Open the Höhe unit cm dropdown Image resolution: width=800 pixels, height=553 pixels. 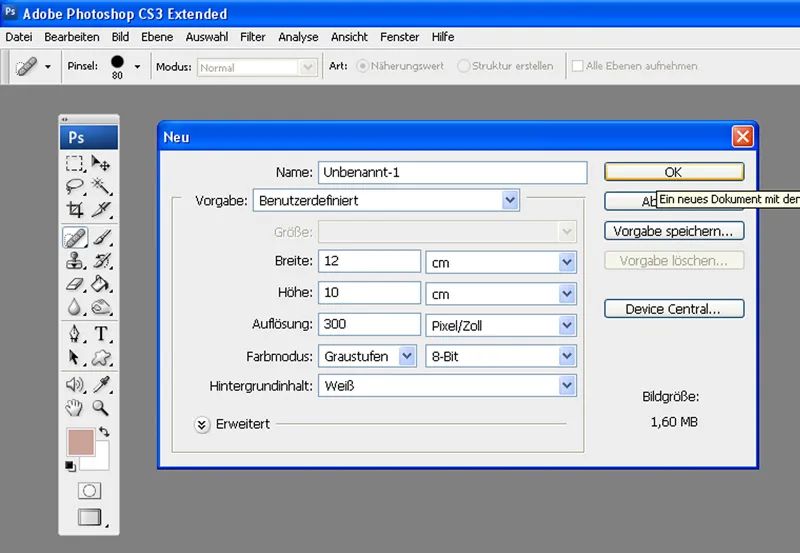pos(501,294)
